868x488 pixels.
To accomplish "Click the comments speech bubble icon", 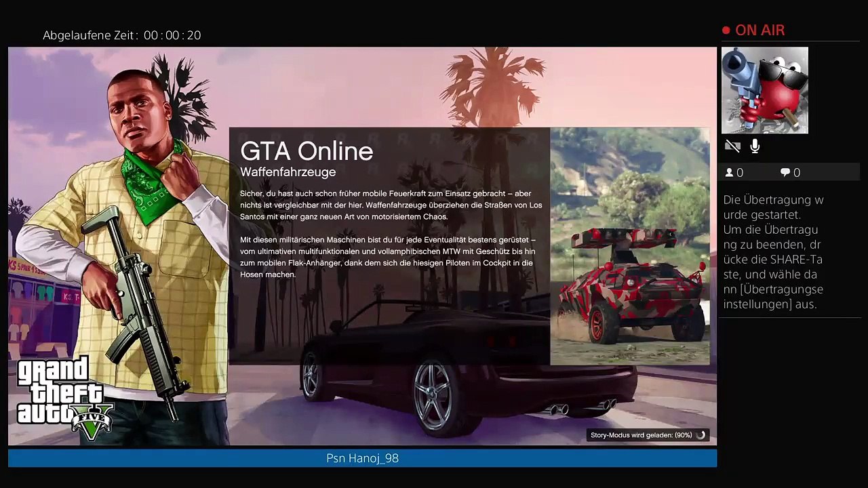I will 785,173.
